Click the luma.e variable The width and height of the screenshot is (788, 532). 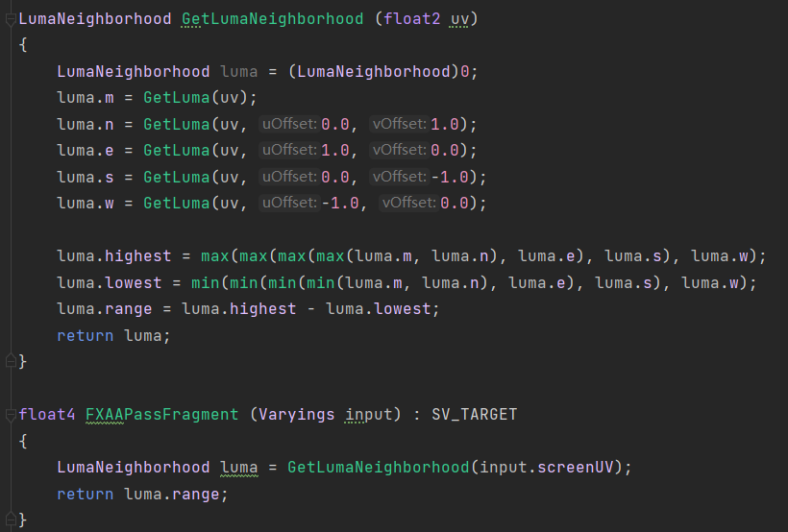pyautogui.click(x=85, y=150)
